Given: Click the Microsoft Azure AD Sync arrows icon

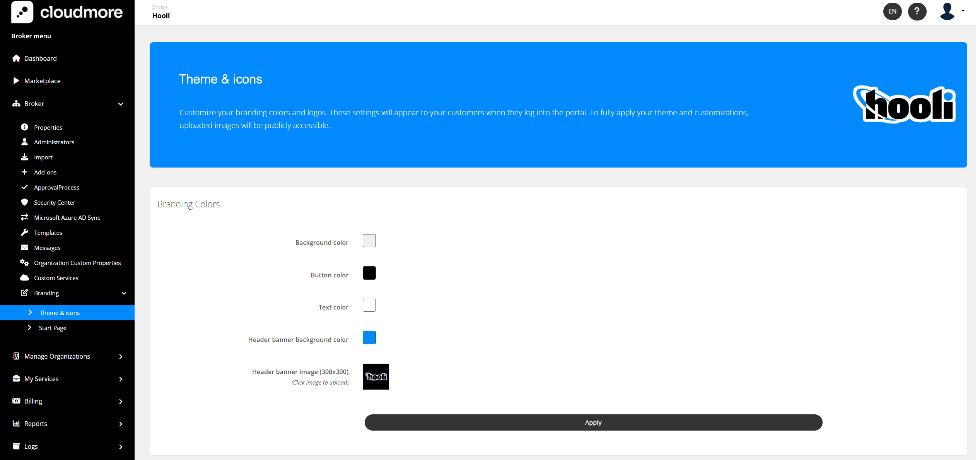Looking at the screenshot, I should tap(24, 217).
